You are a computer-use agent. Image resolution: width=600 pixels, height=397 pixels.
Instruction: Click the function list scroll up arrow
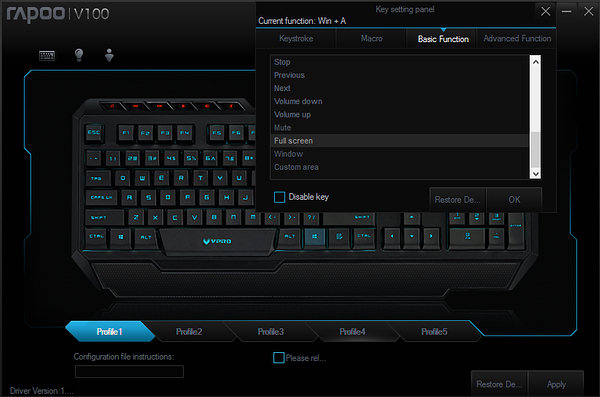(535, 61)
